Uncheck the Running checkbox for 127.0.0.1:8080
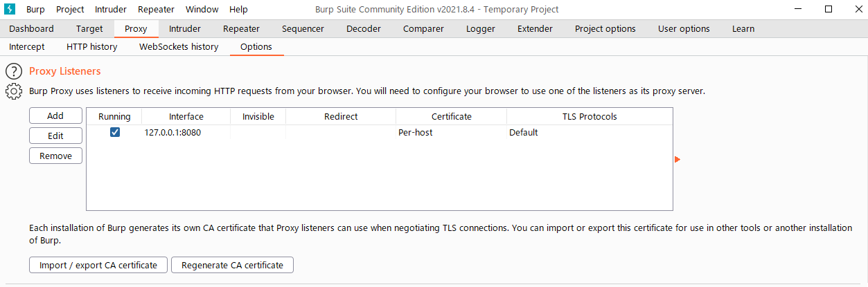Image resolution: width=868 pixels, height=287 pixels. click(115, 132)
